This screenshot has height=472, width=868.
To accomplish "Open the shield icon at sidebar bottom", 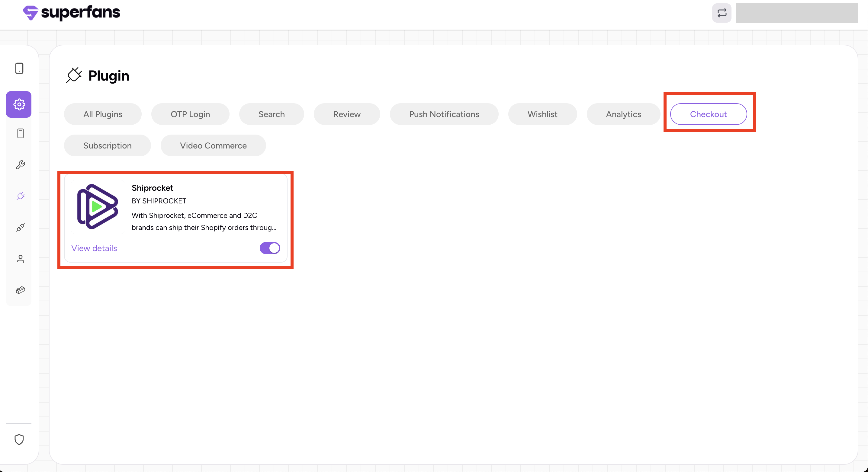I will 19,439.
